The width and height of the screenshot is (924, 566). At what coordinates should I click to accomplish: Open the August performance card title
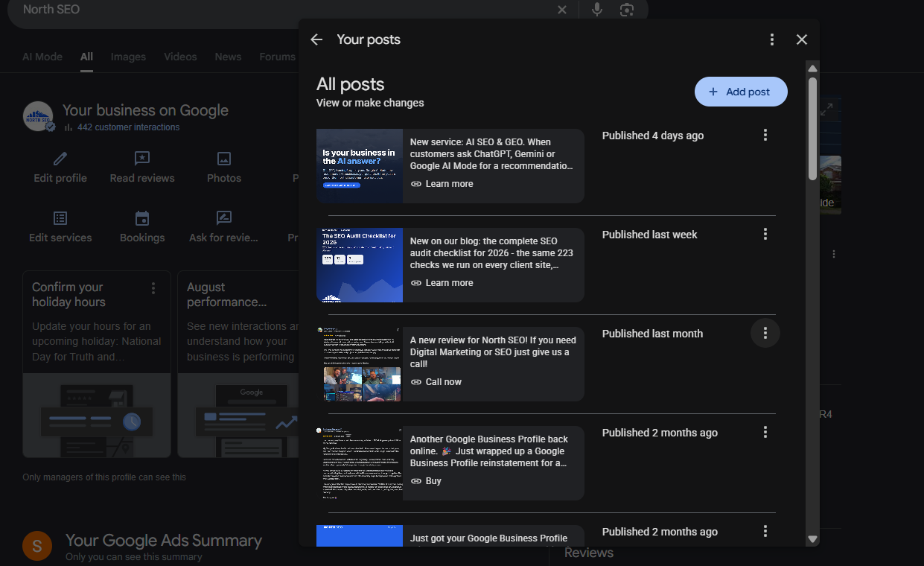pyautogui.click(x=226, y=295)
